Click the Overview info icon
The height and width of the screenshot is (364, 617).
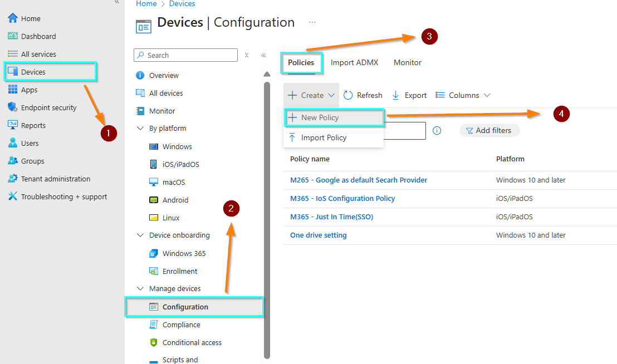(140, 75)
